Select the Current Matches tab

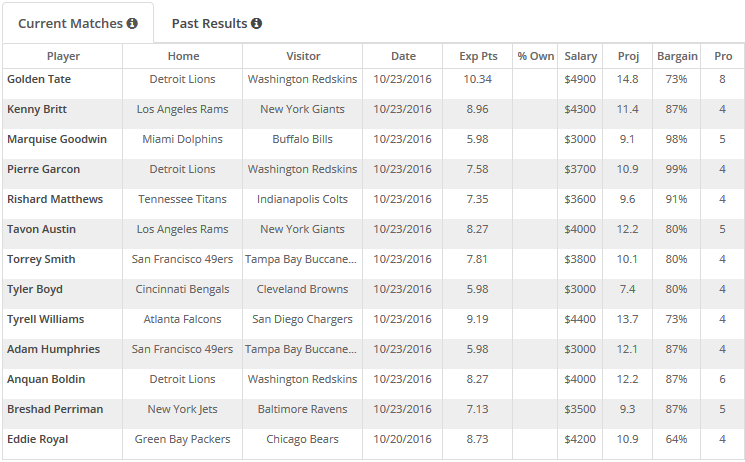[78, 23]
